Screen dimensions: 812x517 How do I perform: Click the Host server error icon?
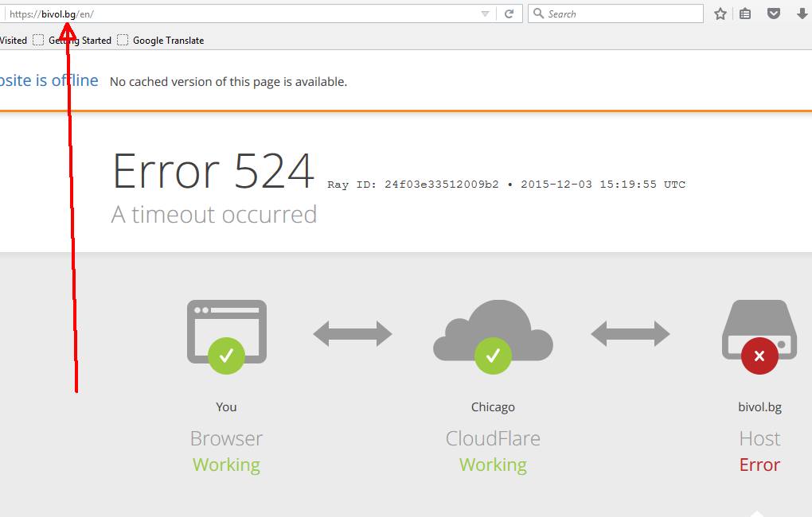click(x=759, y=334)
